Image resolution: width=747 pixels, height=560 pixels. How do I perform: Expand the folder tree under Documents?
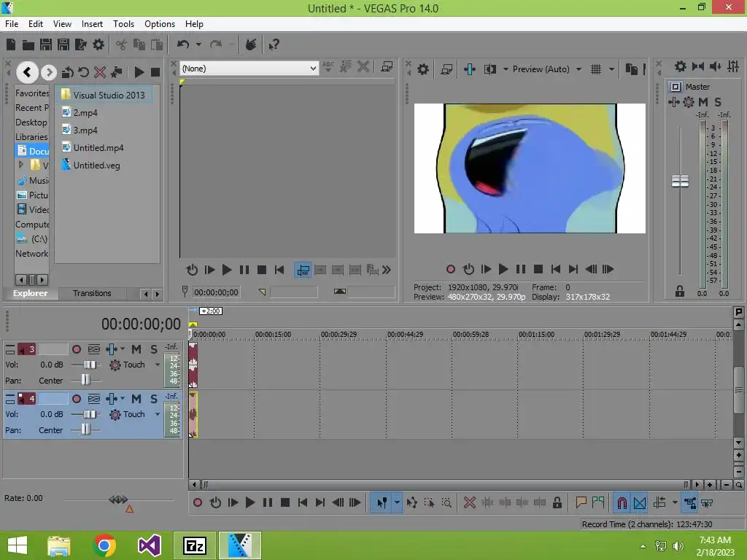click(x=20, y=165)
